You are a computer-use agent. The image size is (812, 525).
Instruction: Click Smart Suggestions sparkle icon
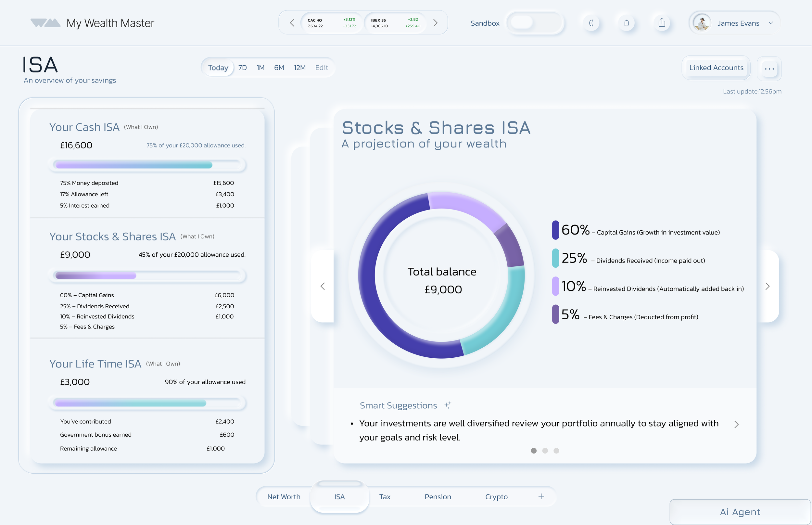[x=448, y=405]
